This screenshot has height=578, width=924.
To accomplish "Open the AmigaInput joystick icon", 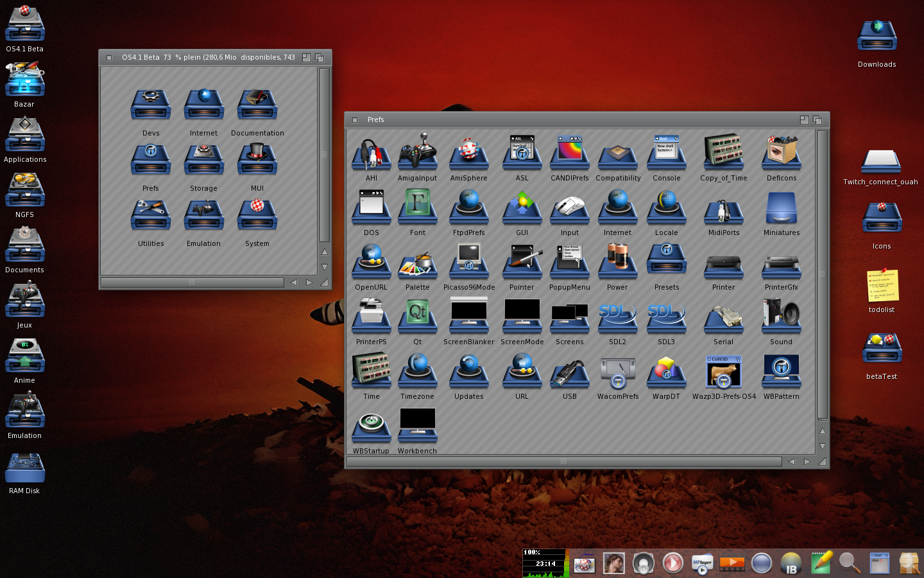I will pos(417,153).
